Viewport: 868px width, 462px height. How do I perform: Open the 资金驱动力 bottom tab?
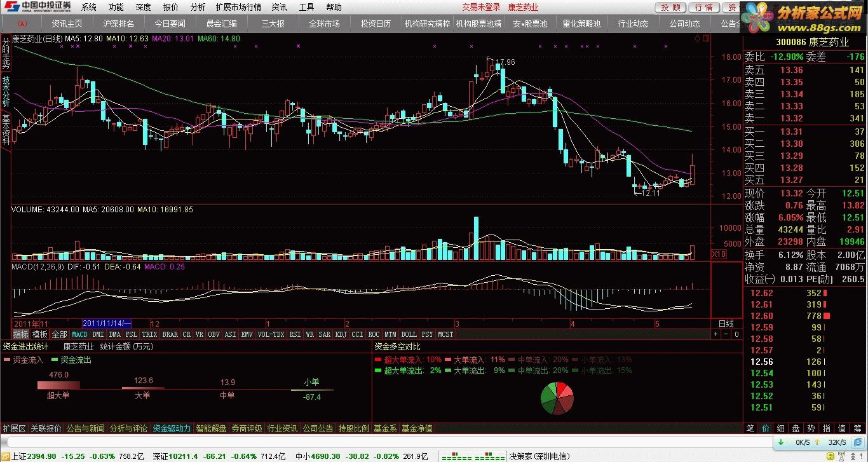[x=172, y=428]
